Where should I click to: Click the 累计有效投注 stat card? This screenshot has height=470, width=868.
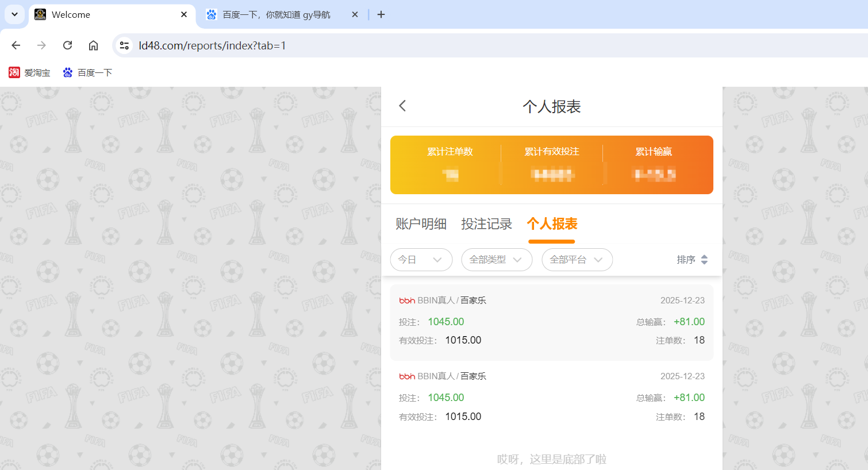click(x=551, y=164)
